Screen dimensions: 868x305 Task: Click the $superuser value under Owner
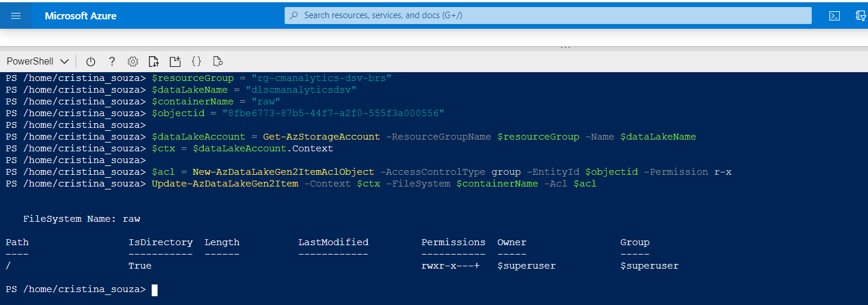coord(527,266)
